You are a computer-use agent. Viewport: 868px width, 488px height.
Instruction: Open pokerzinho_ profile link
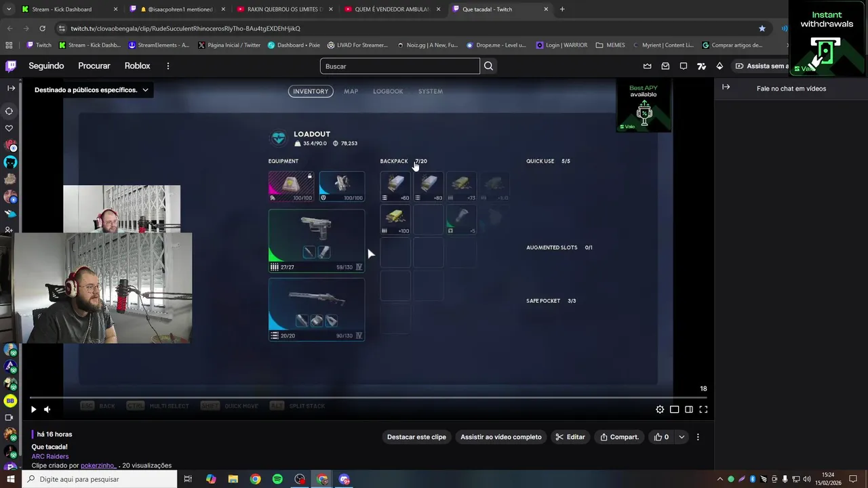(98, 466)
